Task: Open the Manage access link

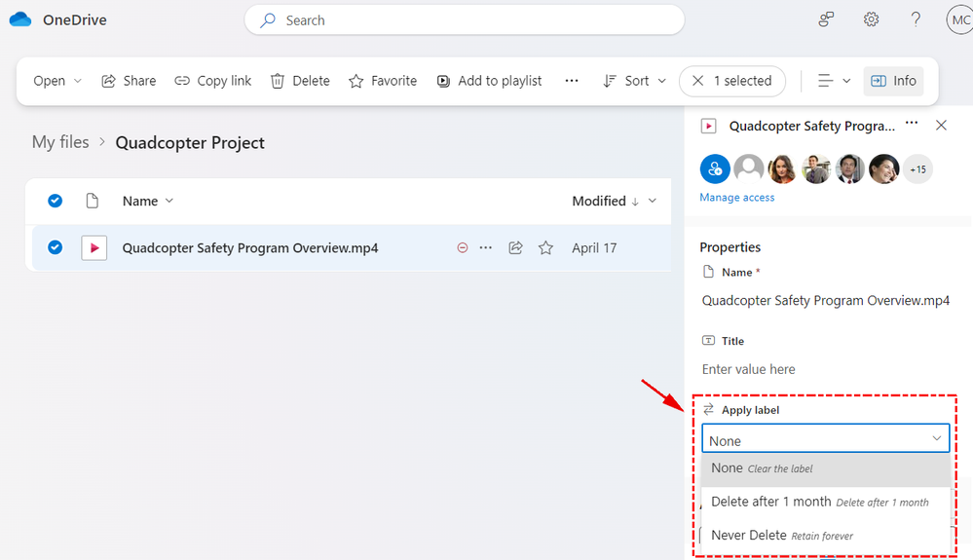Action: (736, 197)
